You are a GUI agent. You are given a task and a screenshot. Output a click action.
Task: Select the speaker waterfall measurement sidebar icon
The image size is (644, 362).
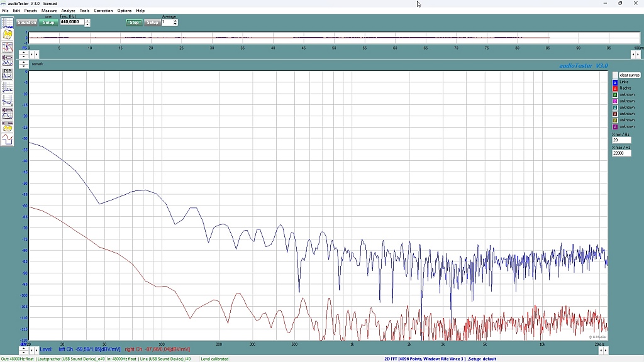tap(7, 126)
